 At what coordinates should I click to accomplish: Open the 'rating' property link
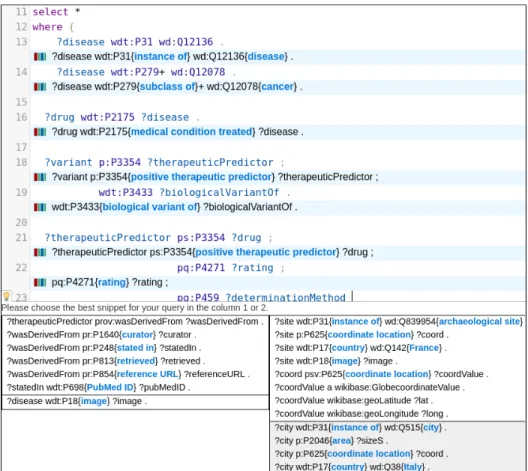coord(112,282)
